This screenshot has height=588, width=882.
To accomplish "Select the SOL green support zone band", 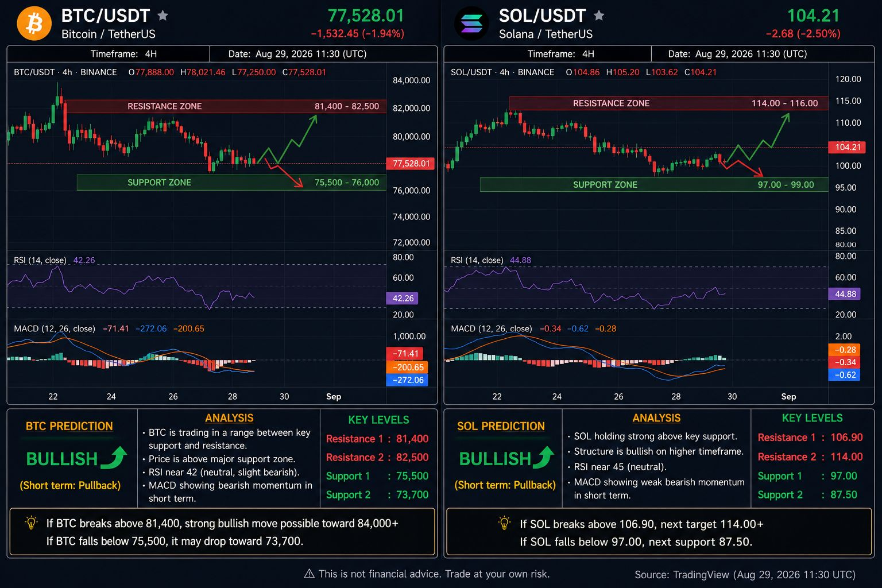I will click(654, 185).
